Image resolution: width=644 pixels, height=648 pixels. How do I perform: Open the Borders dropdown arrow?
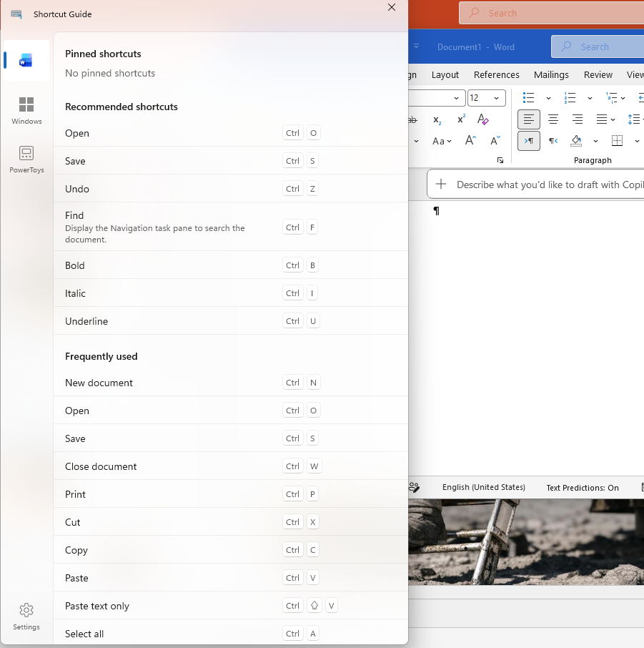click(x=637, y=141)
